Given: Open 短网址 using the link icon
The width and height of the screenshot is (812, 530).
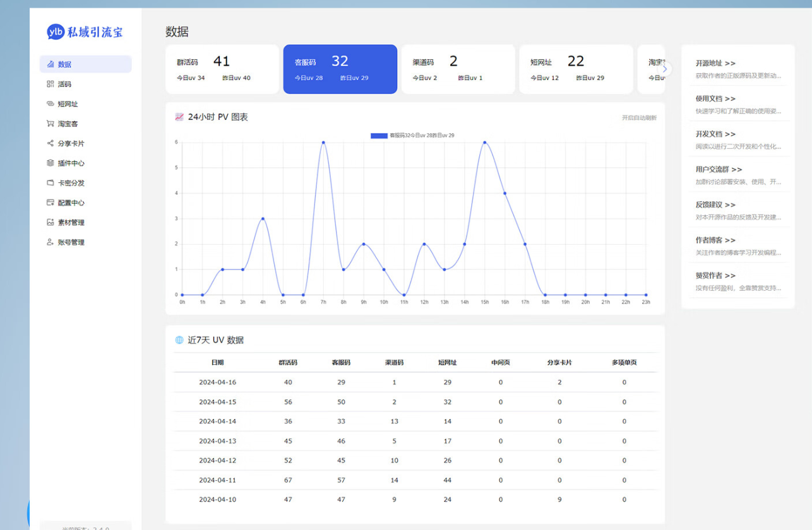Looking at the screenshot, I should click(51, 103).
